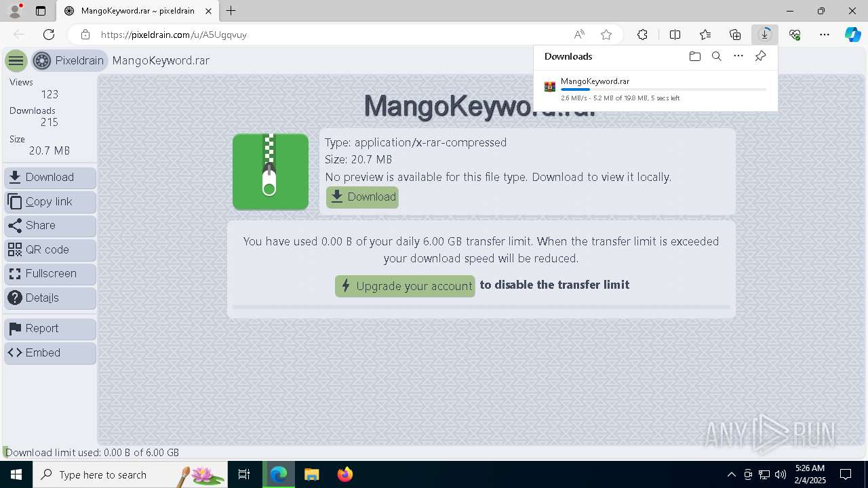This screenshot has height=488, width=868.
Task: Open Collections
Action: pos(735,35)
